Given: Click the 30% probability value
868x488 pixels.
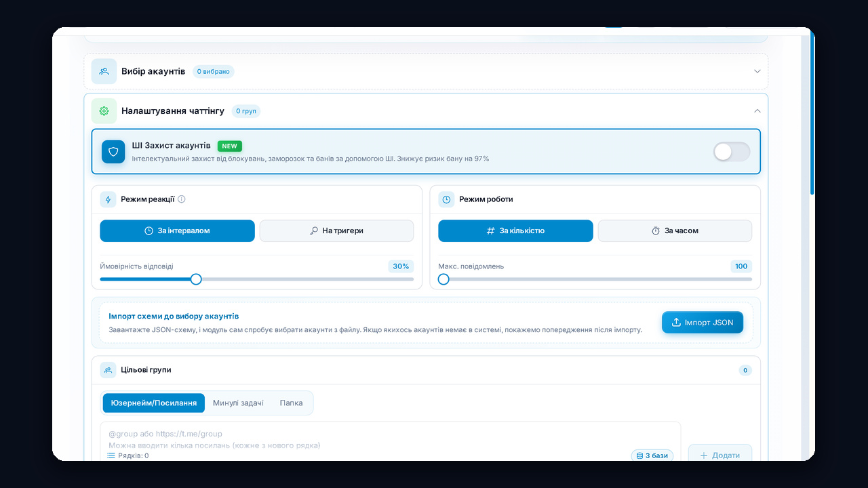Looking at the screenshot, I should pyautogui.click(x=401, y=266).
